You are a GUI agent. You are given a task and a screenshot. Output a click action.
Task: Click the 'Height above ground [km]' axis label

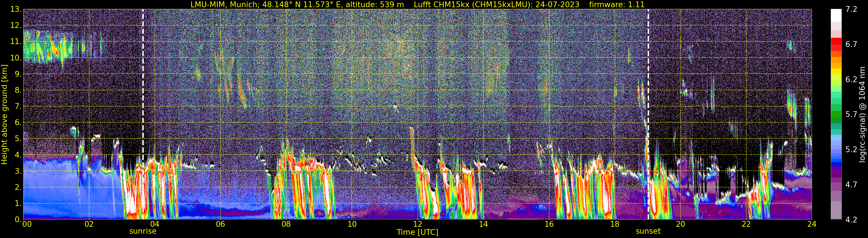point(4,114)
